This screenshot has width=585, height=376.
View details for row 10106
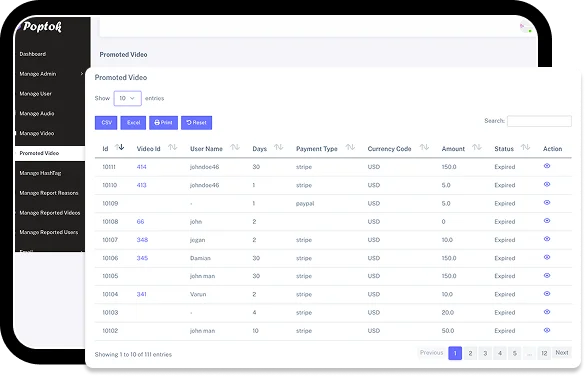(547, 257)
